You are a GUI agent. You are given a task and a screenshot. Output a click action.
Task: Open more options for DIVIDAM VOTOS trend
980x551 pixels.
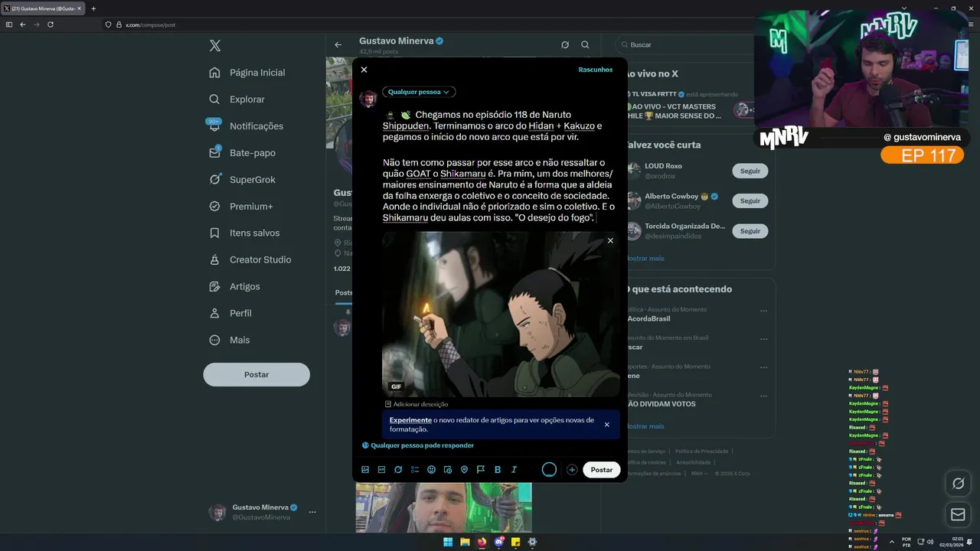click(x=763, y=396)
